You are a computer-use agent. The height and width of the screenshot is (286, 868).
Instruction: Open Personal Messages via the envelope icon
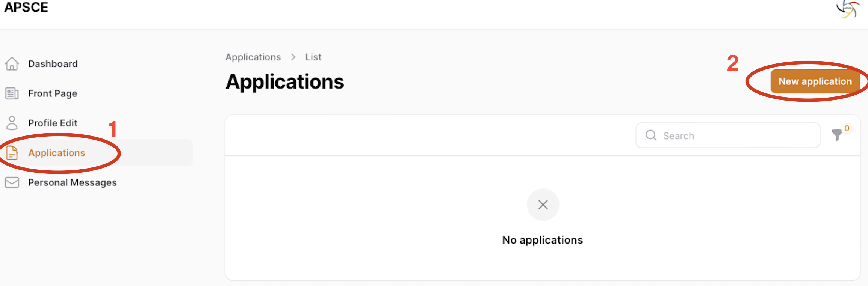pyautogui.click(x=12, y=182)
